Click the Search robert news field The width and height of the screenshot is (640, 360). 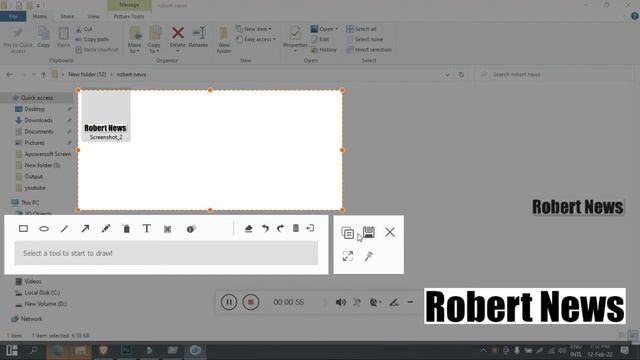[555, 75]
